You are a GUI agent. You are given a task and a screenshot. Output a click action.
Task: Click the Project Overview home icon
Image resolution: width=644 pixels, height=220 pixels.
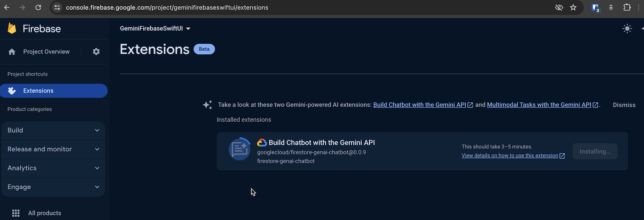point(12,52)
